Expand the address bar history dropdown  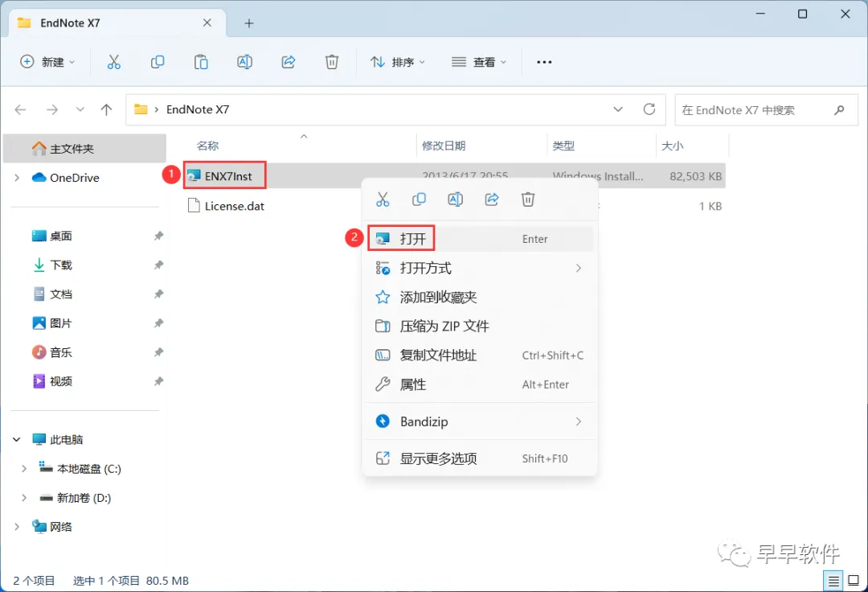(x=618, y=109)
